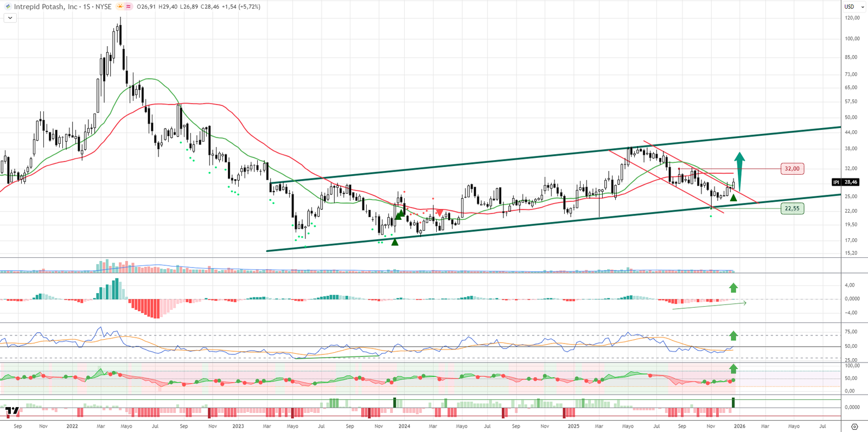Click green up arrow in RSI pane

click(733, 335)
